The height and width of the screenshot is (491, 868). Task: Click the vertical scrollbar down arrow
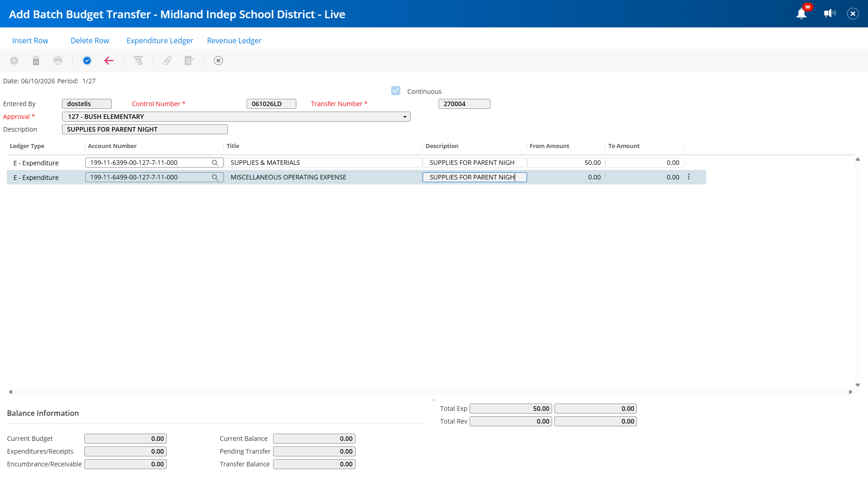point(858,385)
